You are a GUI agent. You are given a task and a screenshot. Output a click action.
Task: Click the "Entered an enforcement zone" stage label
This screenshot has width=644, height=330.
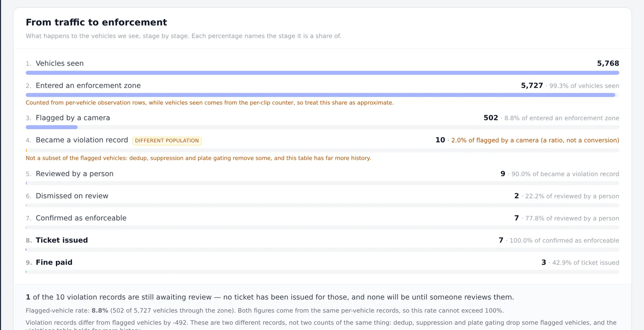click(x=88, y=85)
